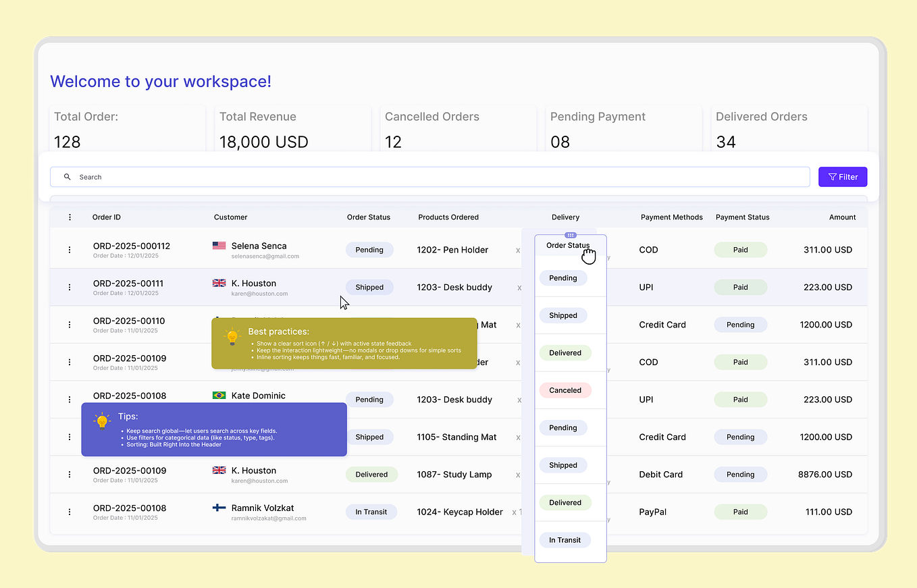Click the funnel icon on the Filter button

tap(832, 176)
